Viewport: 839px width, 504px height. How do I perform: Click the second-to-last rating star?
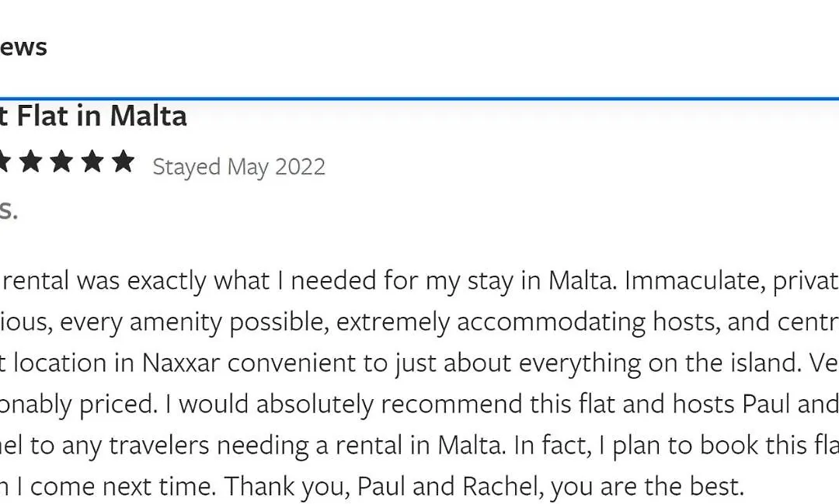(92, 161)
